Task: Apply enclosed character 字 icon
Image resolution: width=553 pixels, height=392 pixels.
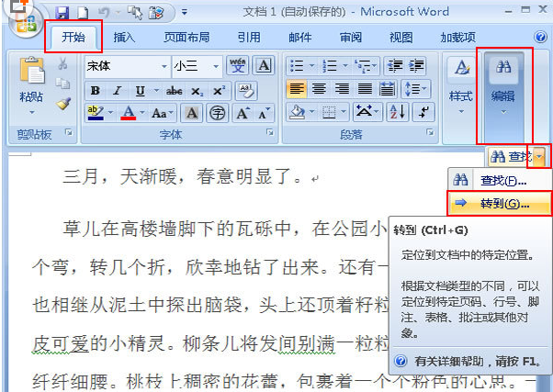Action: click(x=217, y=114)
